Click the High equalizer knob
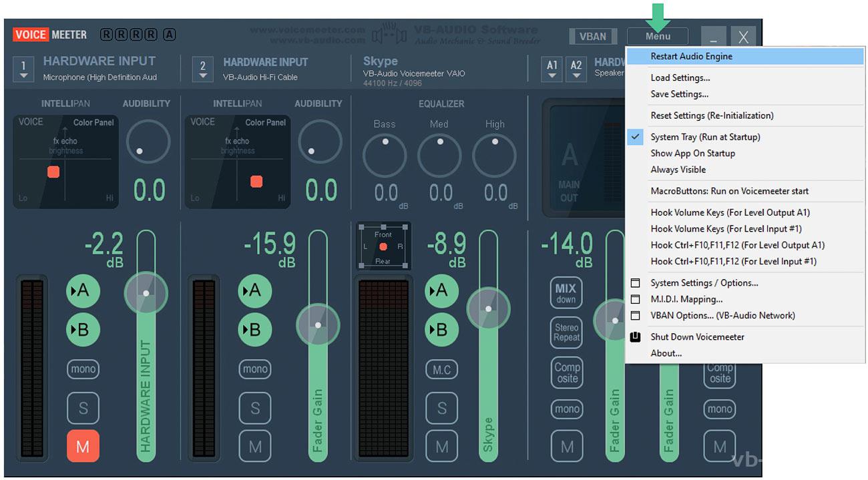The width and height of the screenshot is (868, 480). [x=495, y=155]
